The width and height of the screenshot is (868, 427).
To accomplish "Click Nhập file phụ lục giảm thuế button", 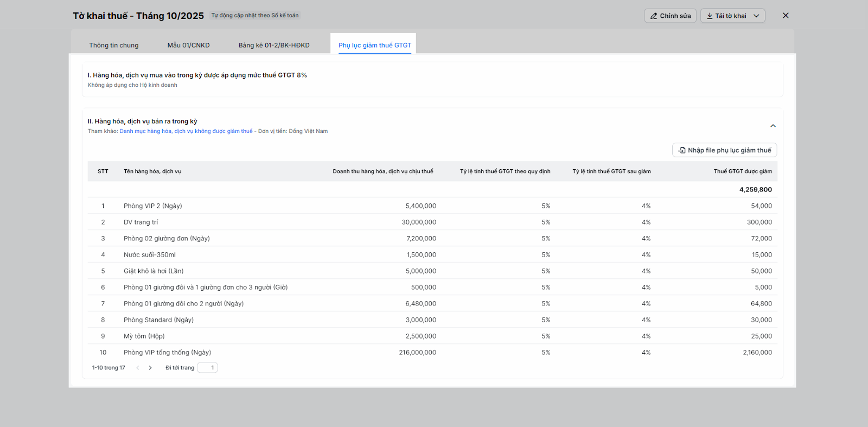I will 724,150.
